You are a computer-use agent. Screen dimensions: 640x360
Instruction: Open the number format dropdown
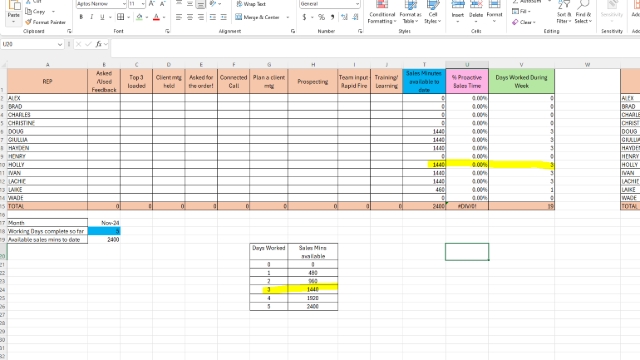click(357, 4)
